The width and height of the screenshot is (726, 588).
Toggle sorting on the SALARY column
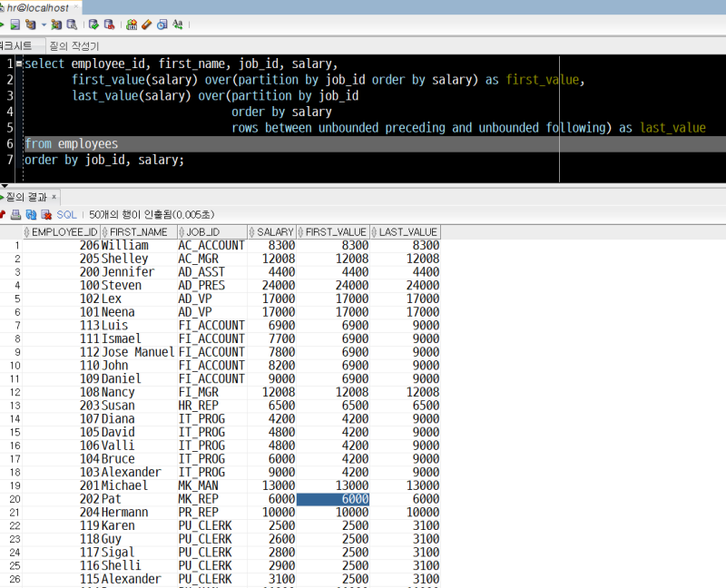tap(270, 231)
